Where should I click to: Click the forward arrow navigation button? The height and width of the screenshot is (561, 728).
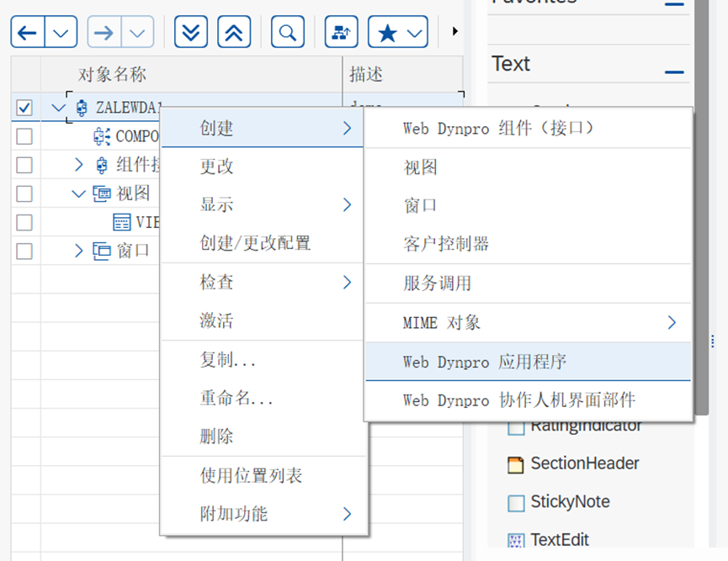(x=104, y=32)
